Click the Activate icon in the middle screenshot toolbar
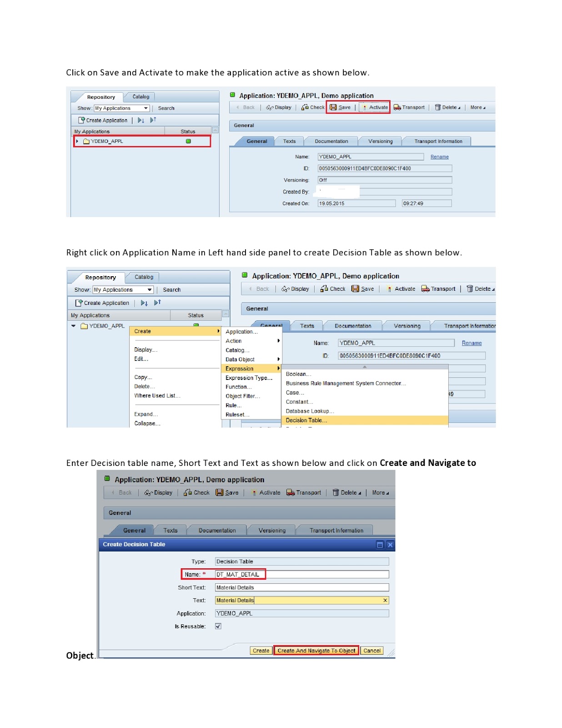This screenshot has height=728, width=562. [x=389, y=289]
